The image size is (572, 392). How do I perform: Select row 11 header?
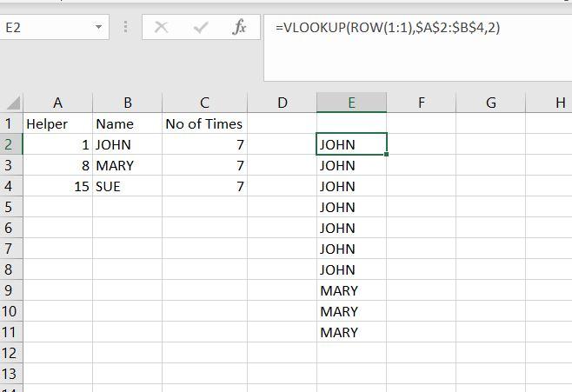(11, 332)
